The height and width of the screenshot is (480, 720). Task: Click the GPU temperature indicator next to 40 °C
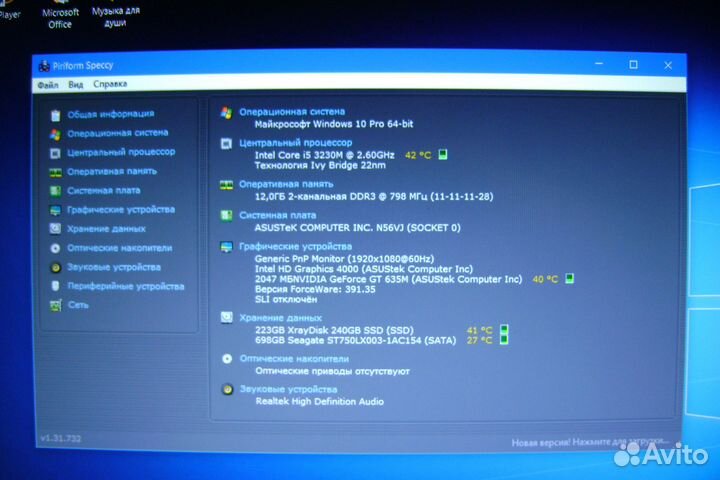(569, 279)
